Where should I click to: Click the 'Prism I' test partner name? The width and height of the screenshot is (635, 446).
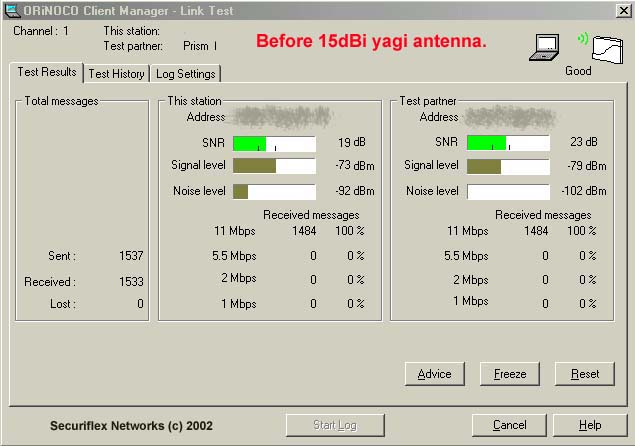(200, 46)
